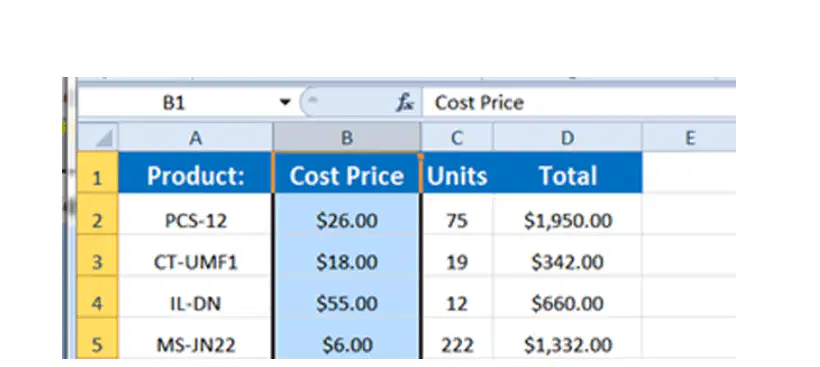Select the 222 units cell
Viewport: 820px width, 367px height.
pyautogui.click(x=457, y=338)
